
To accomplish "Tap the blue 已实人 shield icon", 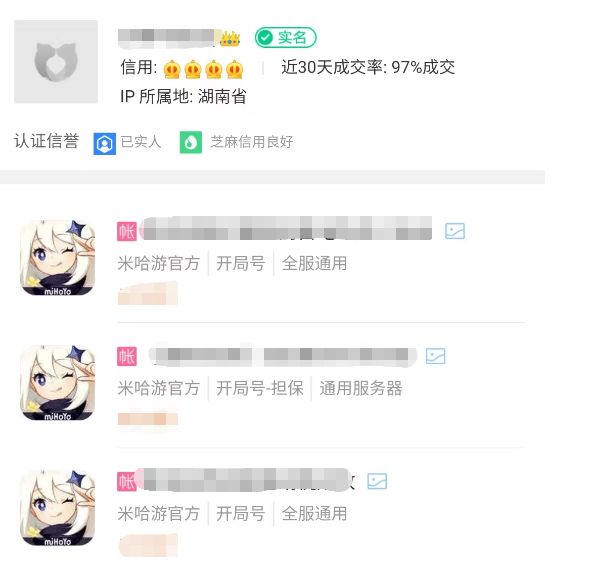I will click(105, 144).
